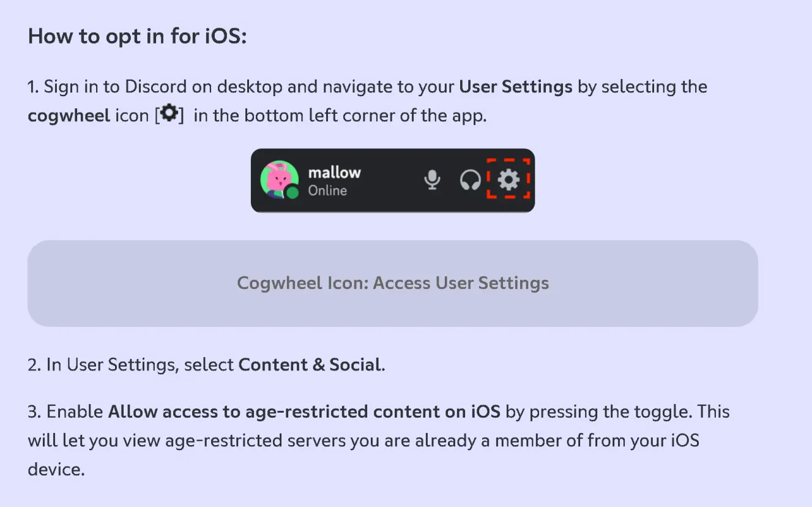Open User Settings via the red-outlined cogwheel
This screenshot has height=507, width=812.
[x=508, y=179]
